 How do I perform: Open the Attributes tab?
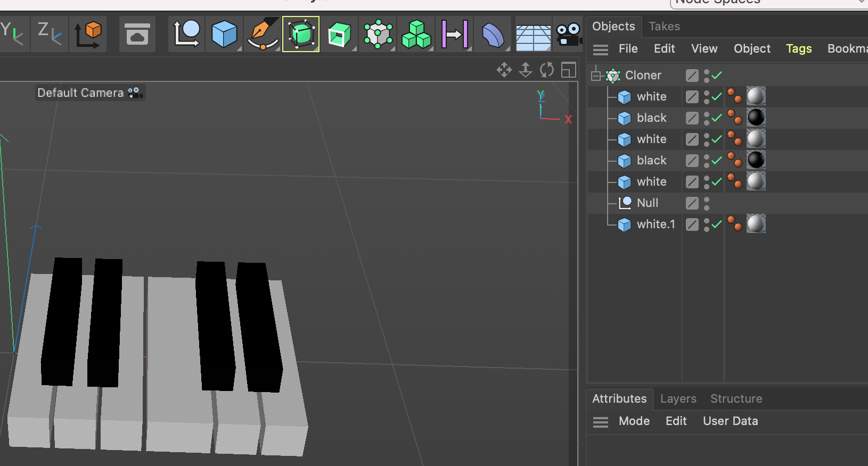click(619, 398)
